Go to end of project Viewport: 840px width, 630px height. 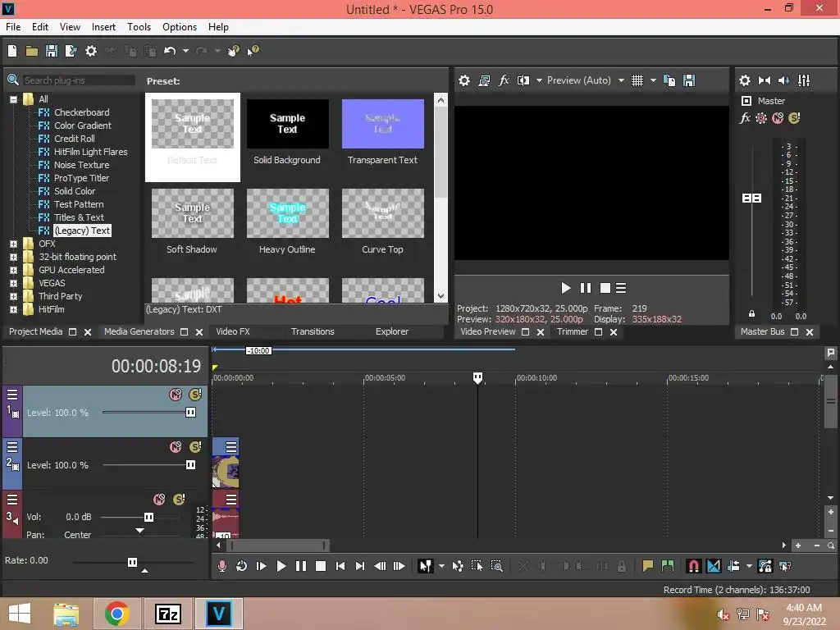(360, 566)
